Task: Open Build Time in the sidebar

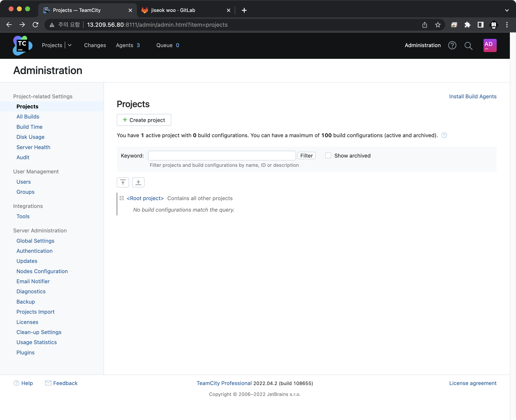Action: click(29, 127)
